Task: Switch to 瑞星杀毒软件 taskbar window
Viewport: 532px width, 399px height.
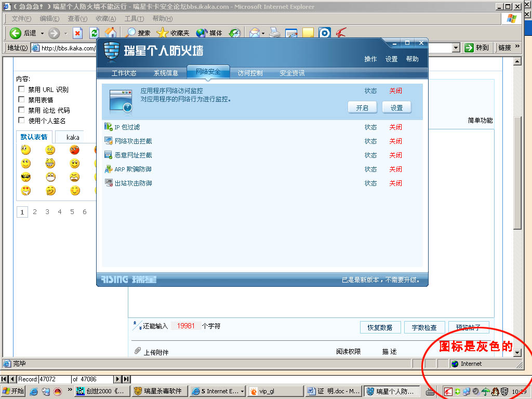Action: pyautogui.click(x=159, y=391)
